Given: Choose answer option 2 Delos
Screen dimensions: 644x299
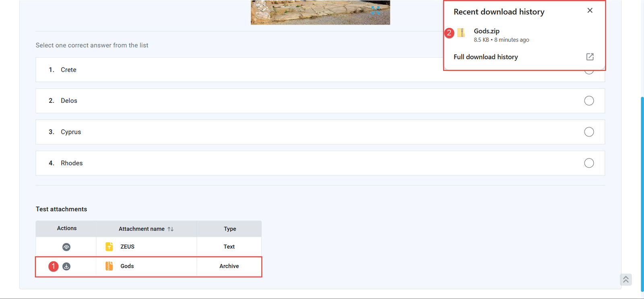Looking at the screenshot, I should (x=320, y=101).
